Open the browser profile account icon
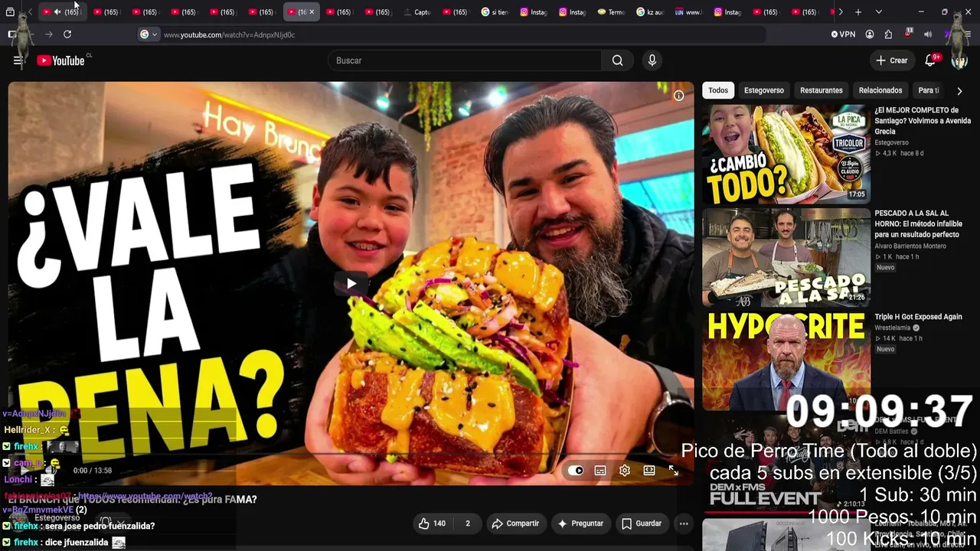 870,34
